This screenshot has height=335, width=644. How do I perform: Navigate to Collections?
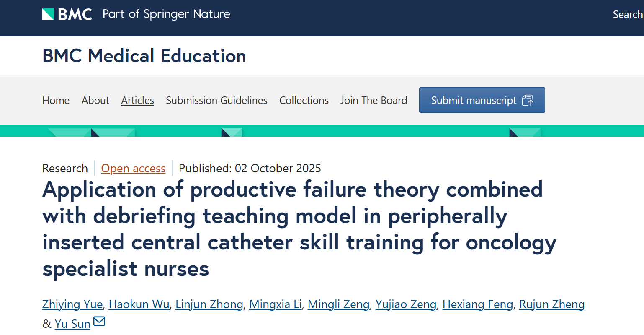tap(304, 101)
